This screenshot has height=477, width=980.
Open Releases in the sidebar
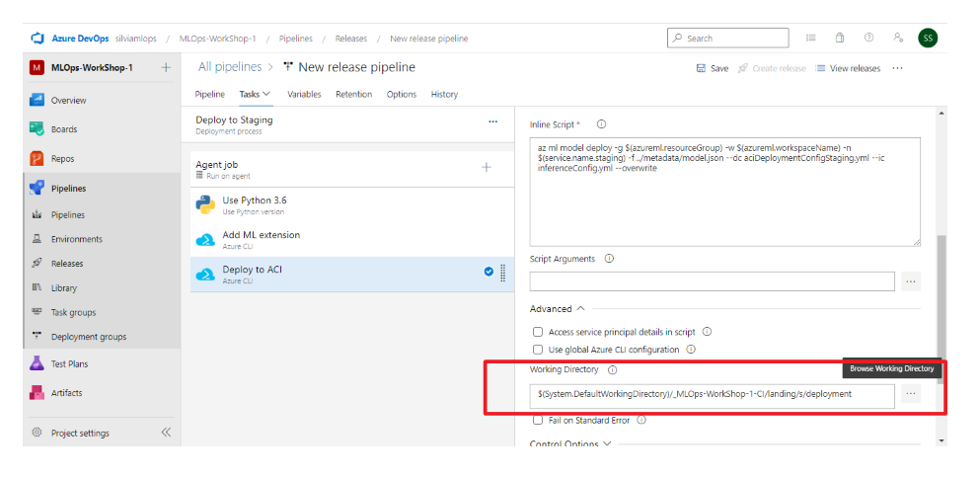point(67,264)
